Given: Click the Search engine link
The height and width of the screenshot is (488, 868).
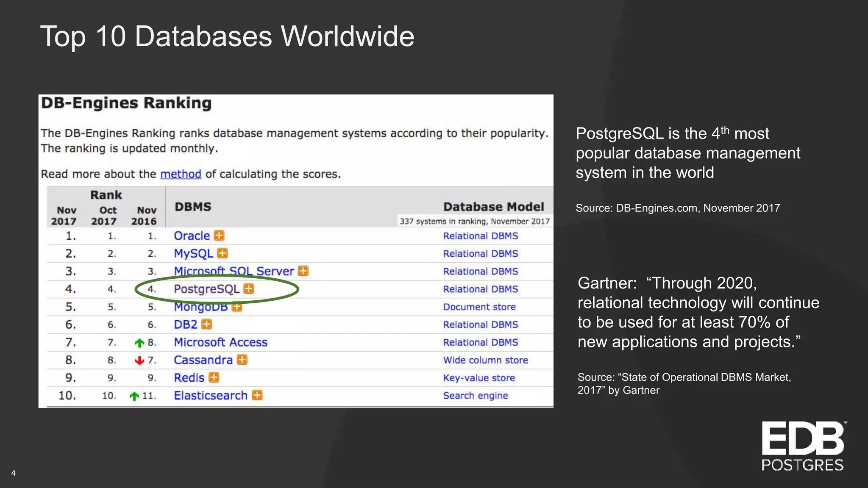Looking at the screenshot, I should coord(476,396).
